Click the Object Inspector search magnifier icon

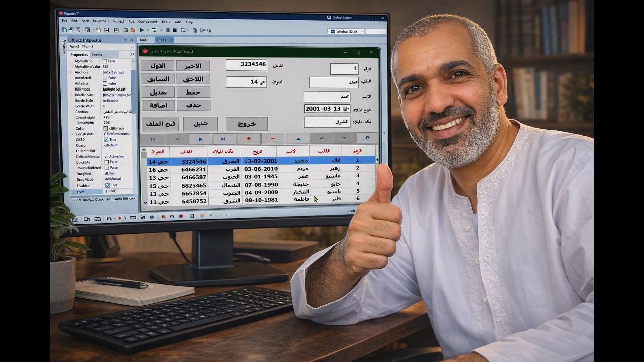point(132,54)
